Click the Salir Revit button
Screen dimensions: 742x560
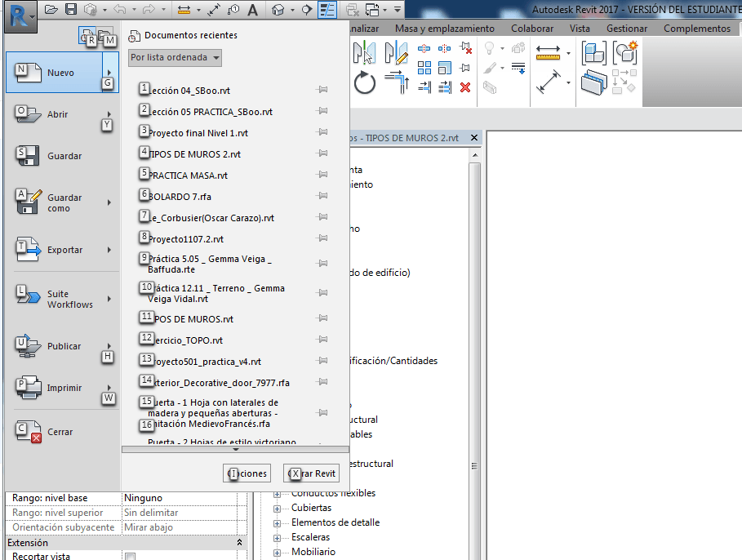point(311,473)
